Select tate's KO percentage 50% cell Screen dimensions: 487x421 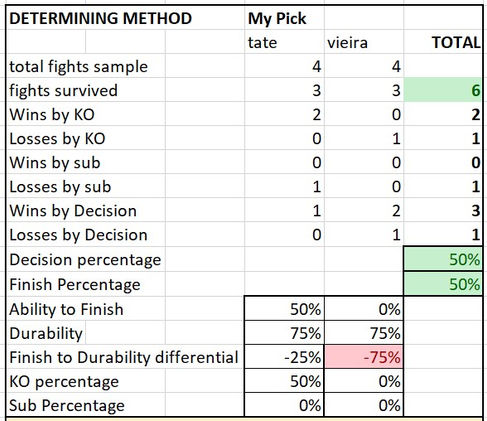pyautogui.click(x=284, y=381)
